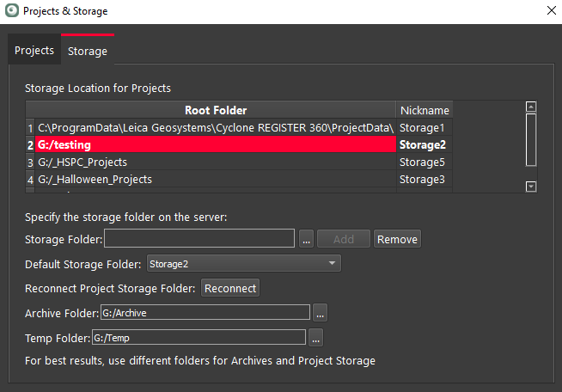
Task: Click the Archive Folder path field
Action: [205, 312]
